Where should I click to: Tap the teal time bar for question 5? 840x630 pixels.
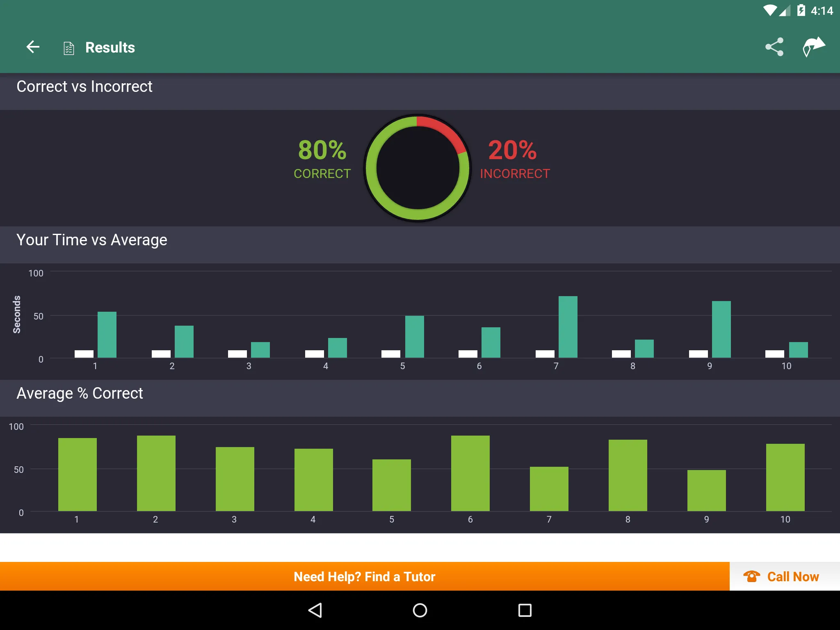[414, 337]
